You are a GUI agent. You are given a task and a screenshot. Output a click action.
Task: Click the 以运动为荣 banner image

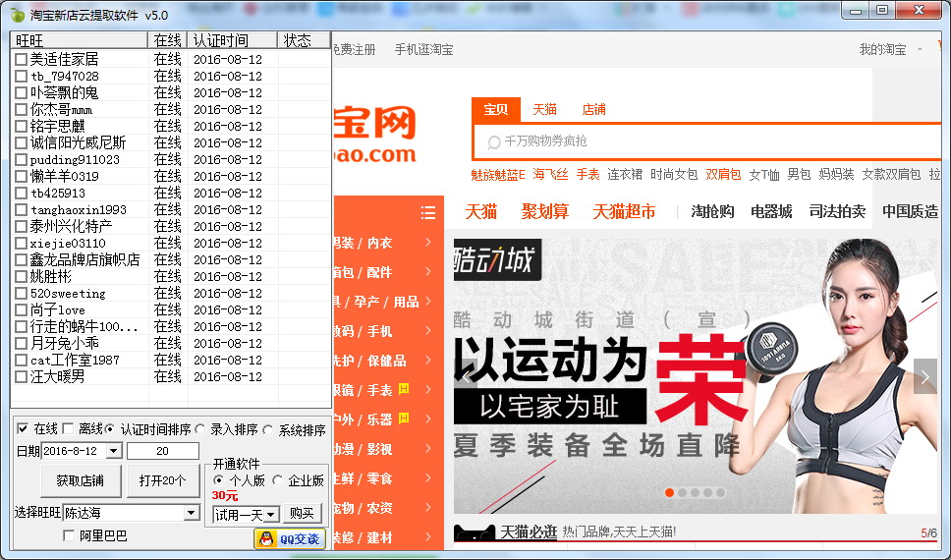(695, 376)
